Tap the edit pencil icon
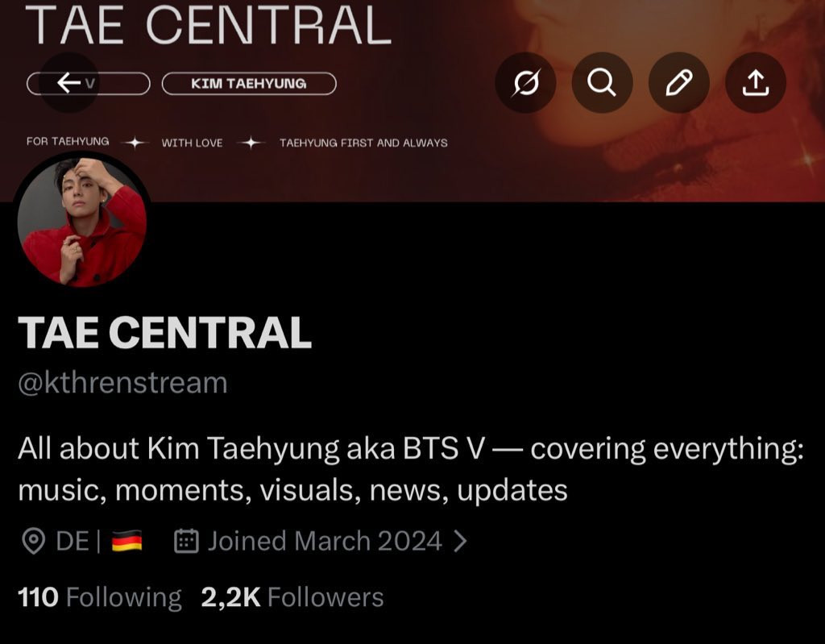The image size is (825, 644). click(x=678, y=83)
